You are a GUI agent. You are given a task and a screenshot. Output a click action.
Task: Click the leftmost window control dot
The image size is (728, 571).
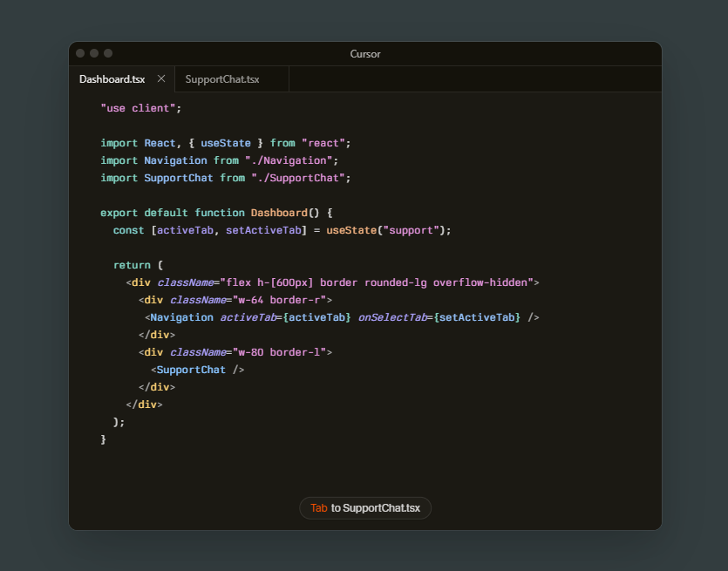point(81,53)
